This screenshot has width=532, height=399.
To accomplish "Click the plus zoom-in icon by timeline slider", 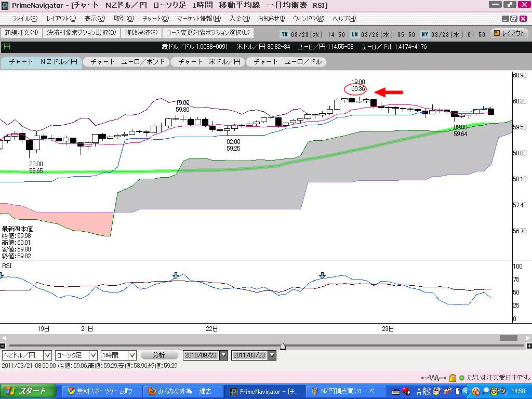I will point(529,346).
